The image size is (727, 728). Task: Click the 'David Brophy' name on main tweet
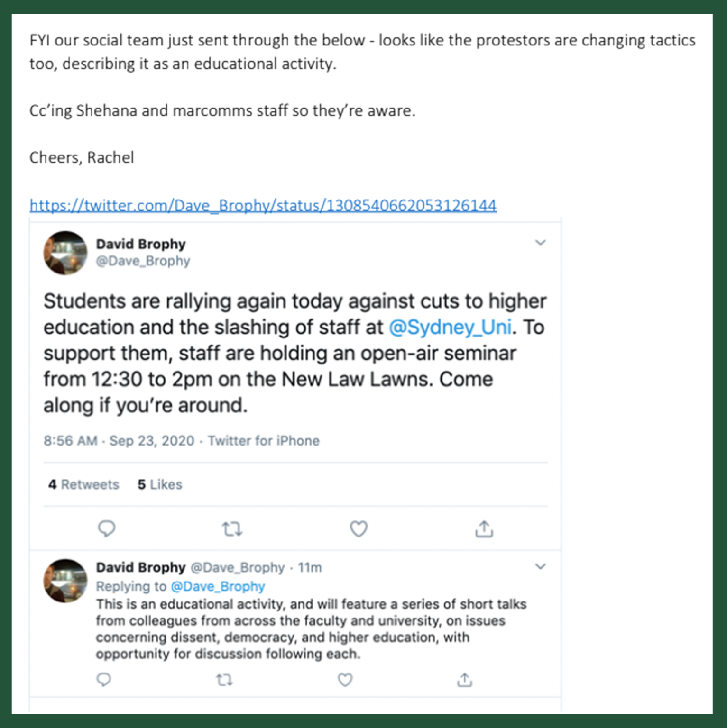click(141, 244)
